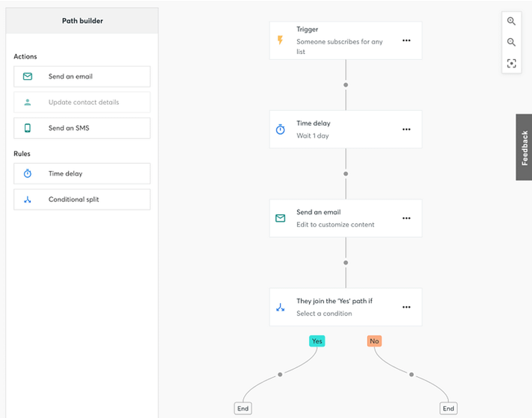Open the Trigger node's three-dot menu
Screen dimensions: 532x418
[406, 40]
